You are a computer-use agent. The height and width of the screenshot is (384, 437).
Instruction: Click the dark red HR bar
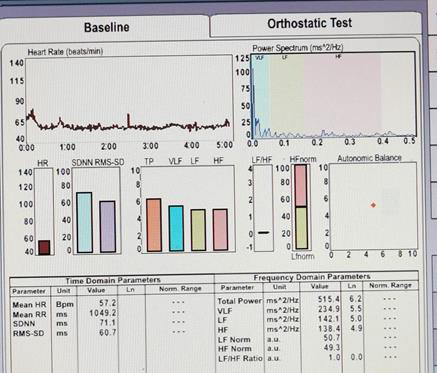[44, 247]
